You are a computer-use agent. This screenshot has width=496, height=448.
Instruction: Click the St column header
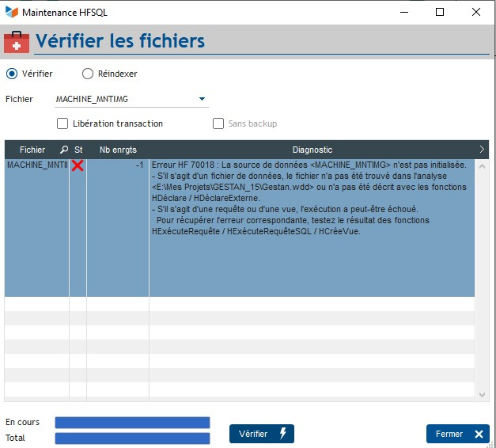click(x=78, y=150)
